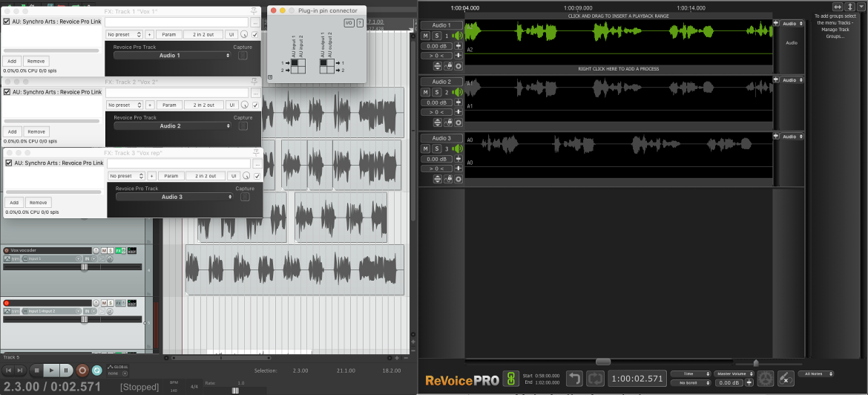The height and width of the screenshot is (395, 868).
Task: Click Param button in Vox rep FX window
Action: click(x=171, y=176)
